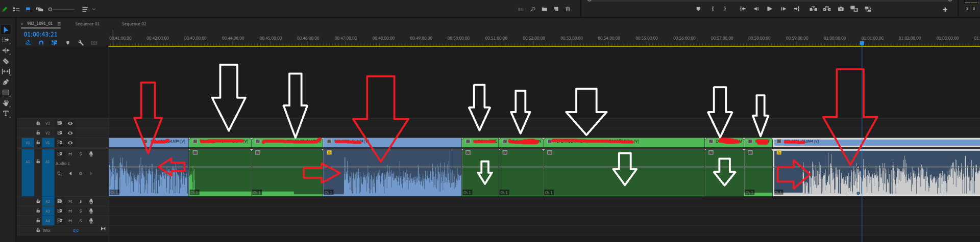Solo the A1 audio track
The width and height of the screenshot is (980, 242).
click(80, 154)
